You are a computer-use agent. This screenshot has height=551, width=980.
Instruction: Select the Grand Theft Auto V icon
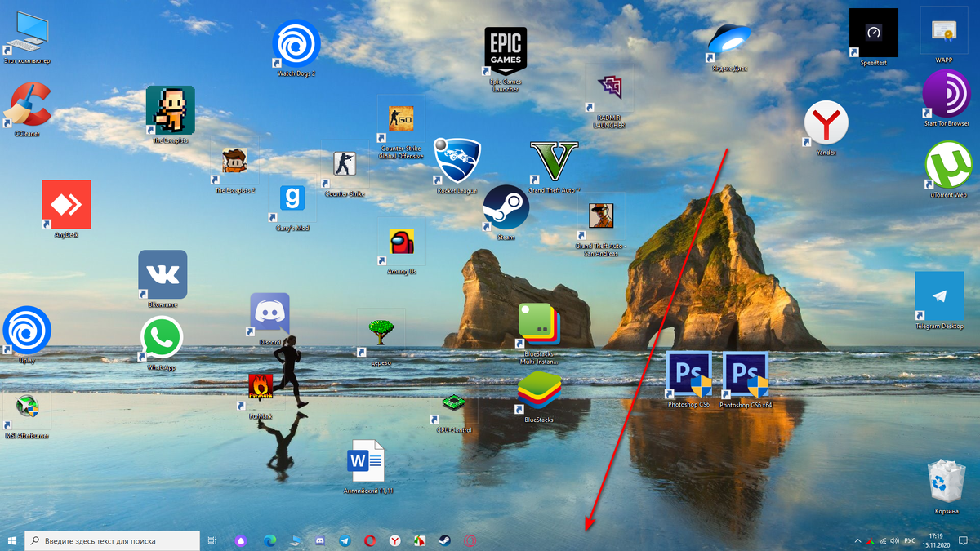554,166
